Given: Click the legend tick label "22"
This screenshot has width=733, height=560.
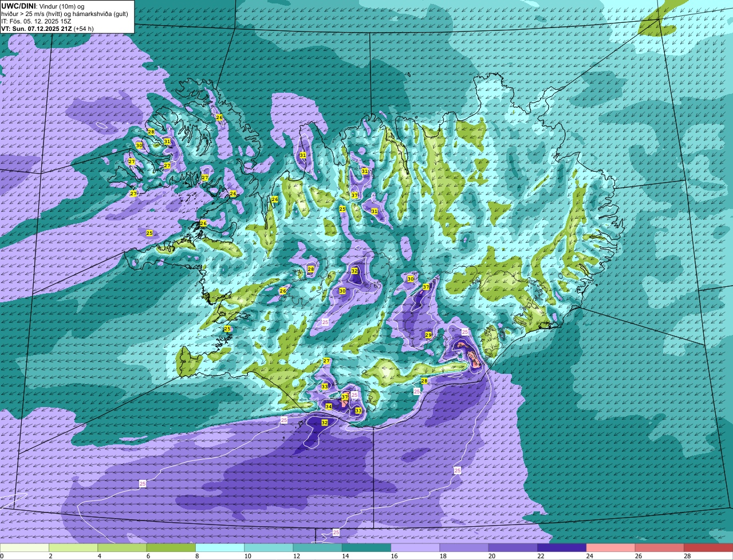Looking at the screenshot, I should coord(541,556).
